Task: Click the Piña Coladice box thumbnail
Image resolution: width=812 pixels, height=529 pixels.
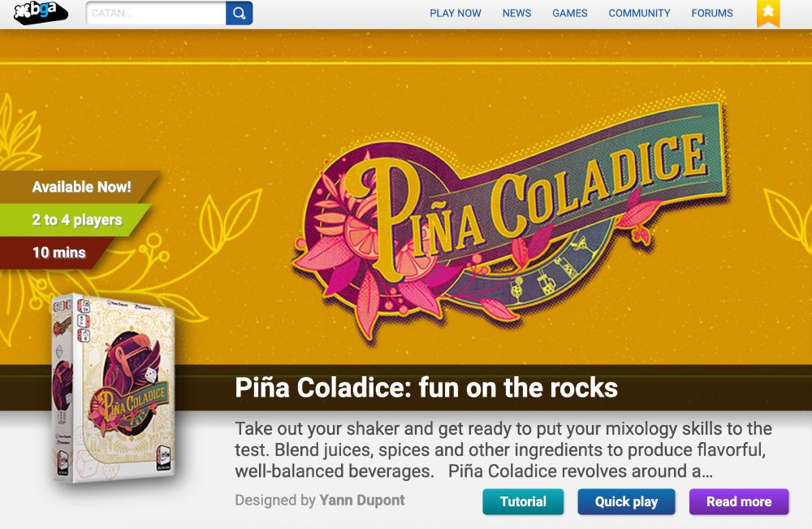Action: click(x=114, y=388)
